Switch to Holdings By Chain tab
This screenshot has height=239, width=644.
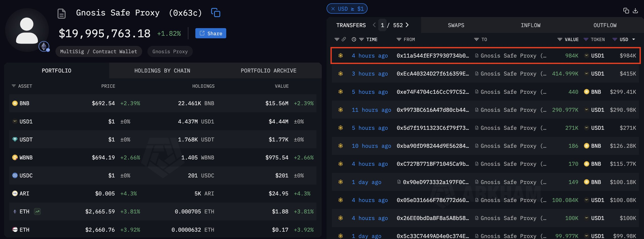[162, 70]
